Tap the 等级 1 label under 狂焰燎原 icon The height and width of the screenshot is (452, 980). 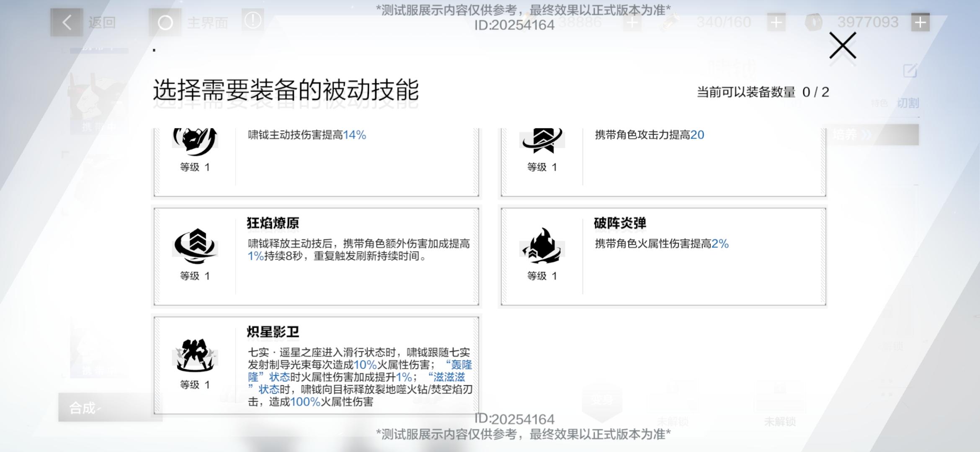195,276
